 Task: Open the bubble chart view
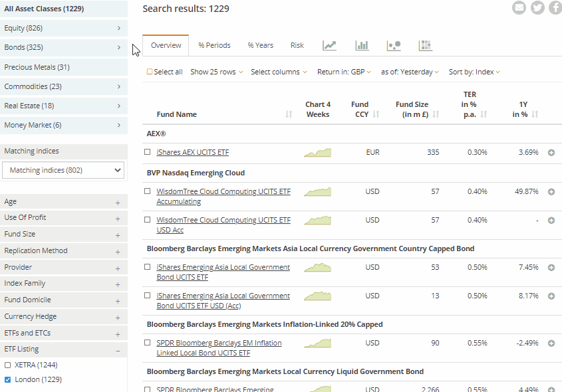click(394, 45)
